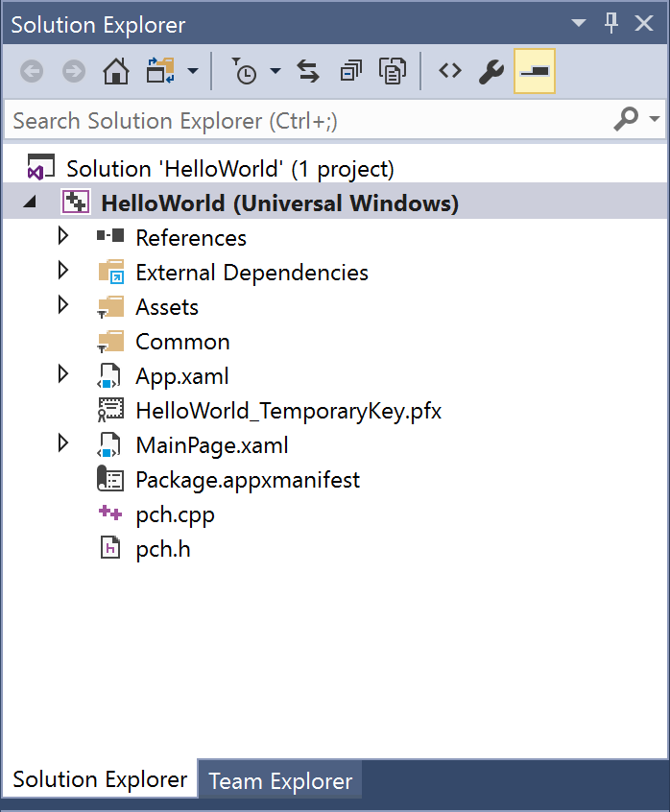The image size is (670, 812).
Task: Select the Solution Explorer tab
Action: [x=100, y=779]
